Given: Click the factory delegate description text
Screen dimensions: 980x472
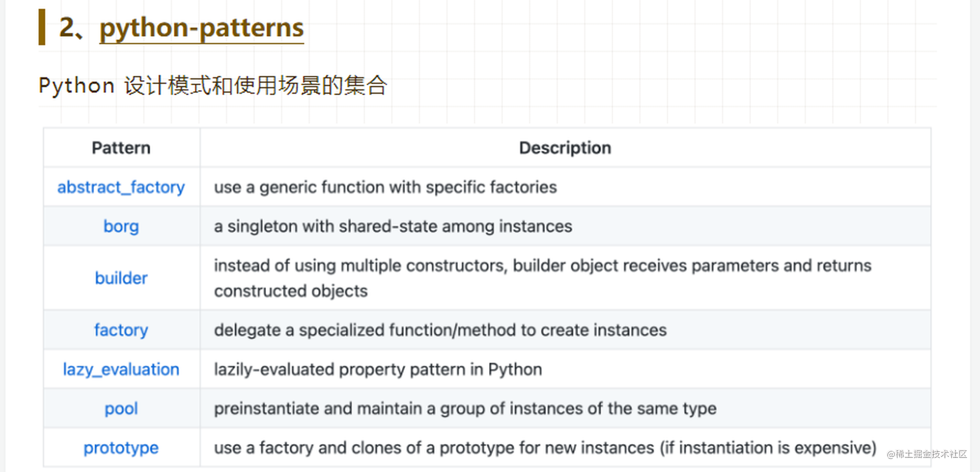Looking at the screenshot, I should pyautogui.click(x=440, y=330).
